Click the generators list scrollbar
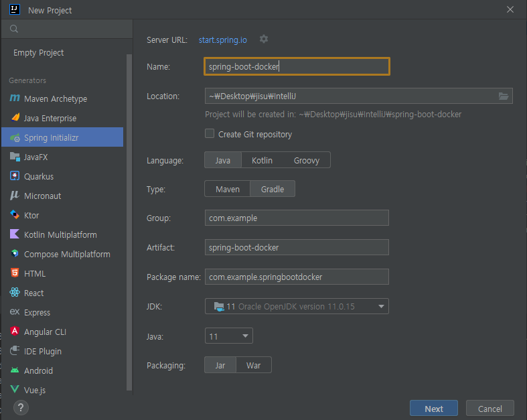The width and height of the screenshot is (527, 420). tap(129, 222)
